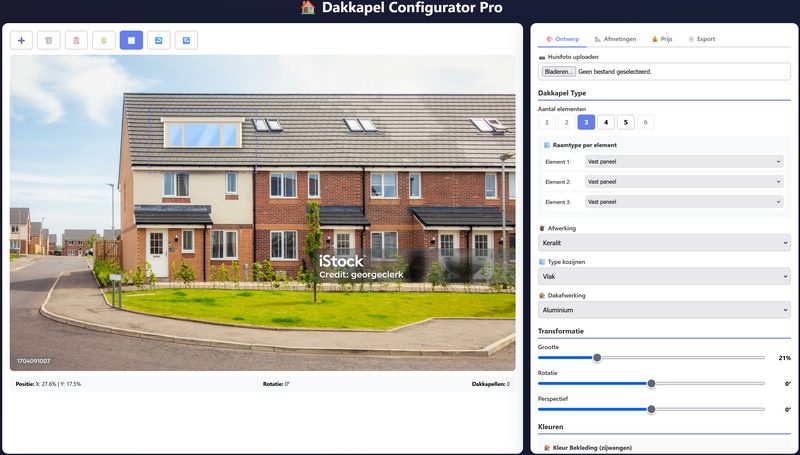The width and height of the screenshot is (800, 455).
Task: Open the Element 3 raamtype dropdown
Action: click(684, 202)
